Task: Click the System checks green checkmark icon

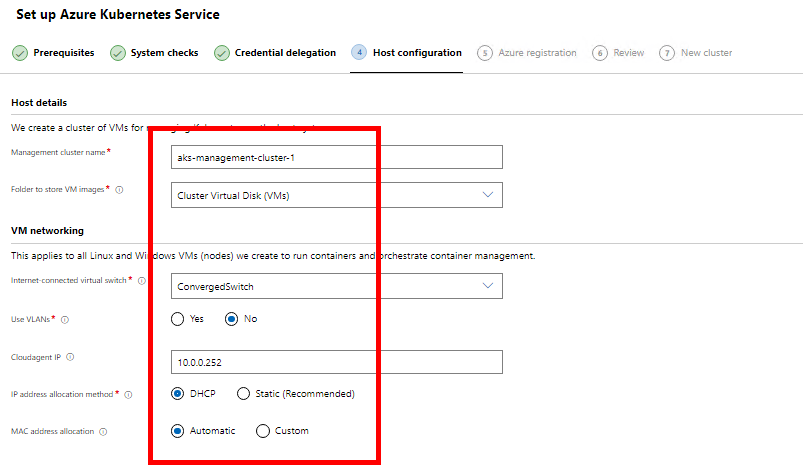Action: pyautogui.click(x=118, y=53)
